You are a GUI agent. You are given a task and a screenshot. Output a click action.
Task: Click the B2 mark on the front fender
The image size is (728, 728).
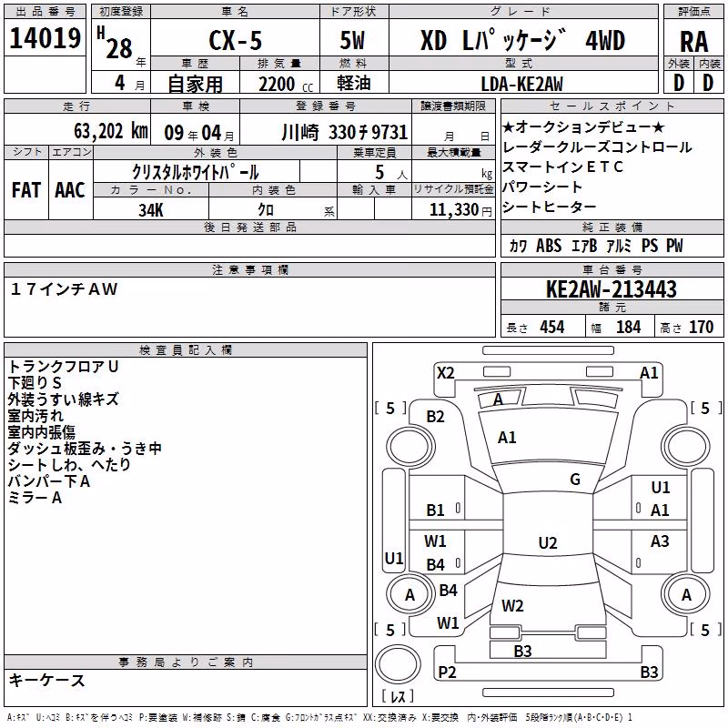point(436,417)
